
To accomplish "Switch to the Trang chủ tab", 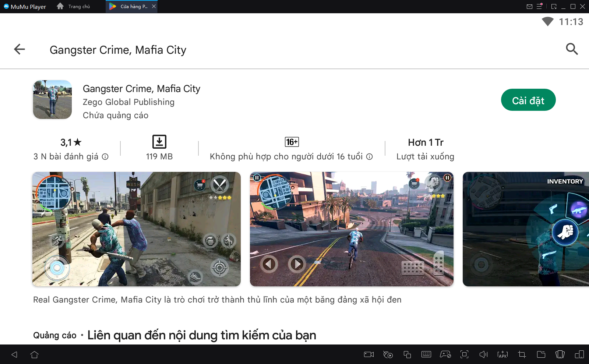I will 74,7.
